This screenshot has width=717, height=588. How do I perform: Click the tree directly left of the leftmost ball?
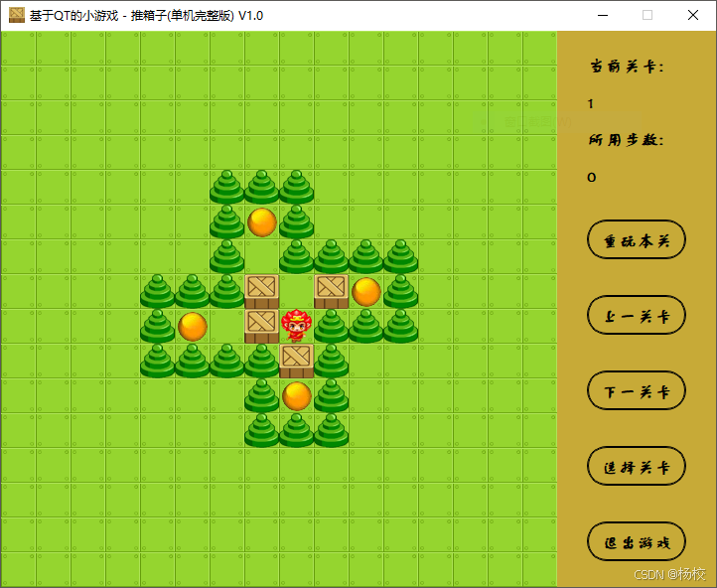(x=157, y=326)
